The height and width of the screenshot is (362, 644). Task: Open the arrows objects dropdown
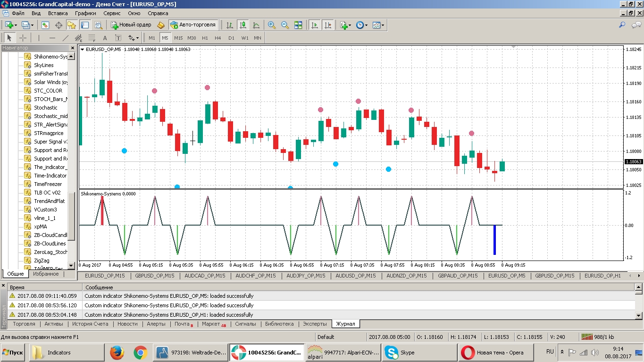[137, 38]
